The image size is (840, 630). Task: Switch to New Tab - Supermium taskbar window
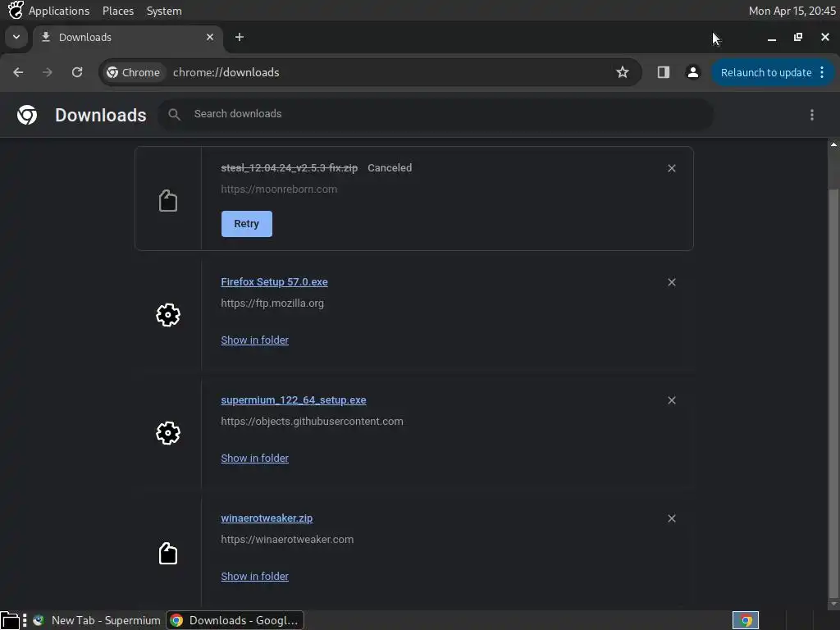[97, 620]
